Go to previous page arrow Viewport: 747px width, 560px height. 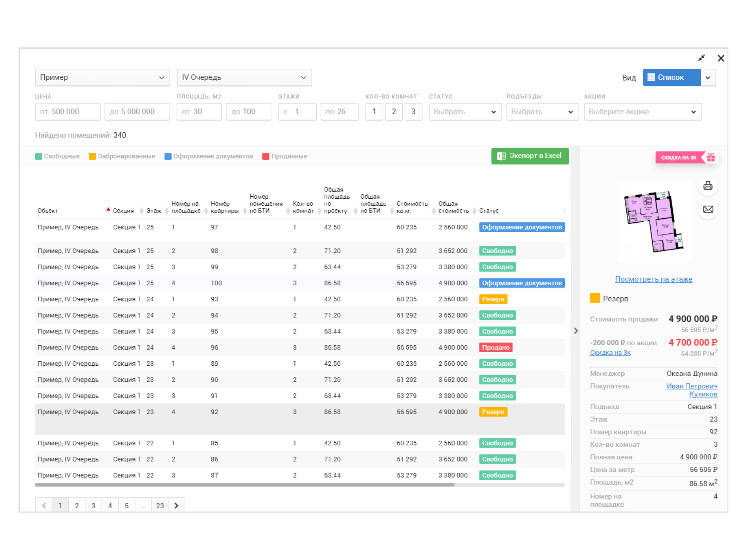pyautogui.click(x=43, y=506)
